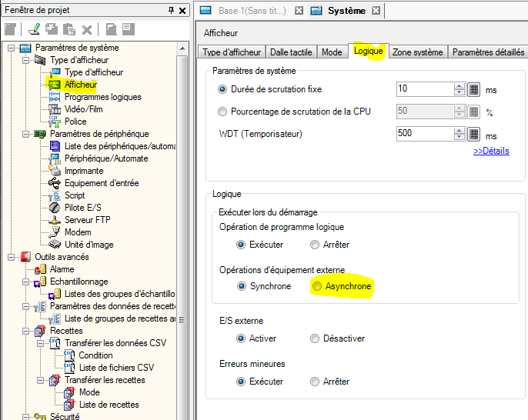Select the Synchrone radio button

pos(242,286)
